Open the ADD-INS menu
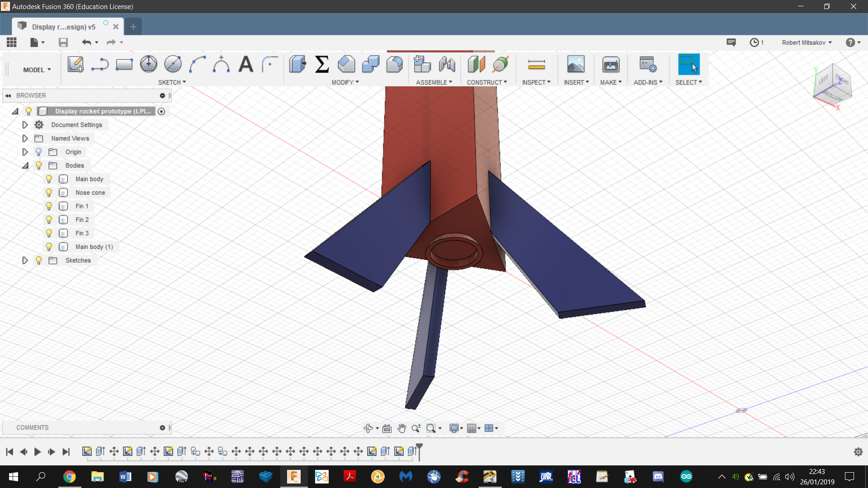Viewport: 868px width, 488px height. click(x=648, y=82)
